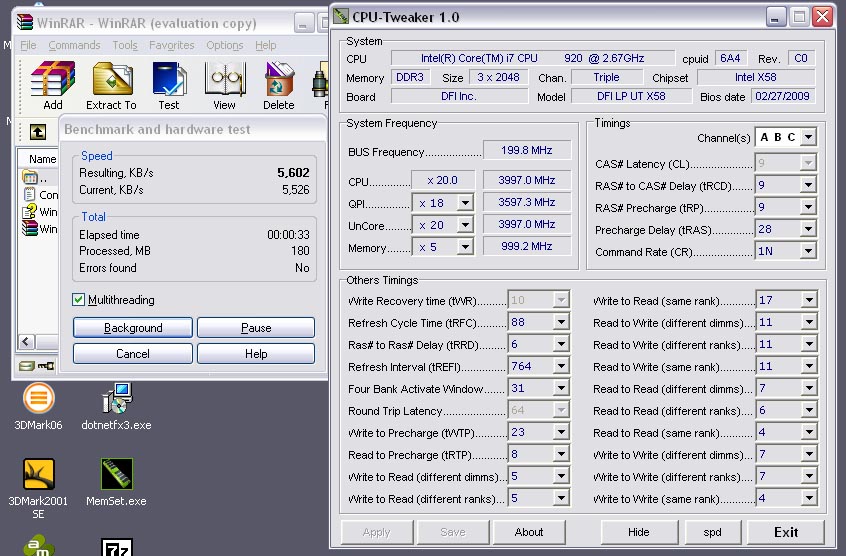This screenshot has width=846, height=556.
Task: Click the BUS Frequency 199.8 MHz field
Action: click(527, 150)
